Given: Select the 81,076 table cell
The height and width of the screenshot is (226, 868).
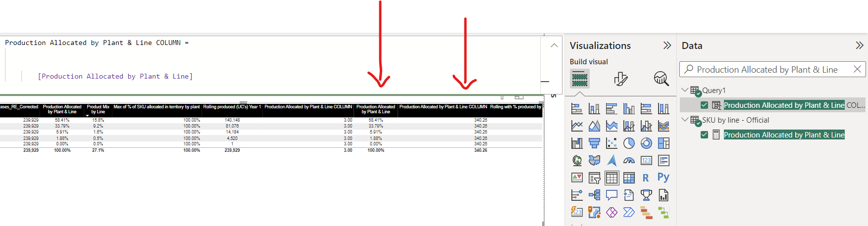Looking at the screenshot, I should (x=233, y=126).
